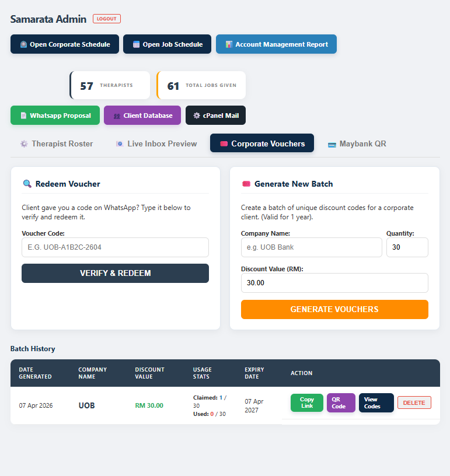Viewport: 450px width, 476px height.
Task: Click the Quantity input field
Action: pos(407,247)
